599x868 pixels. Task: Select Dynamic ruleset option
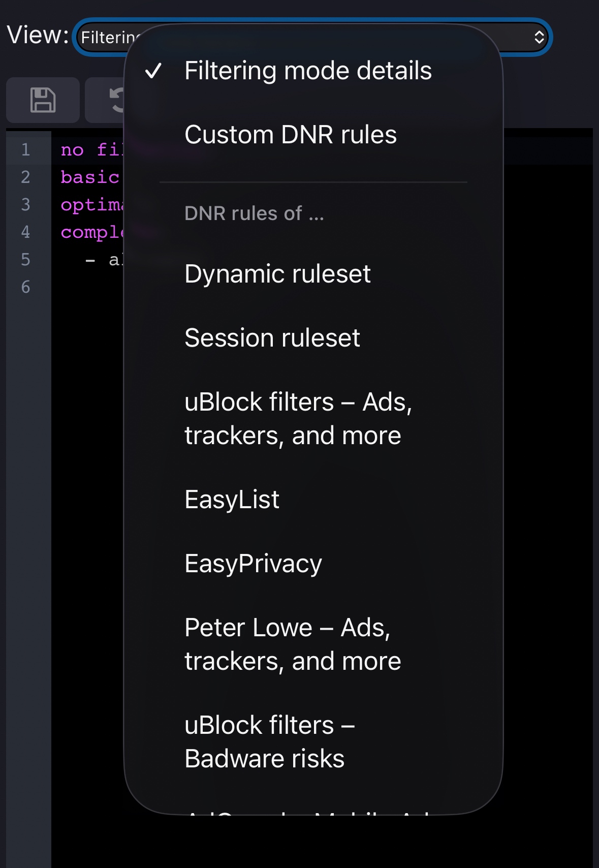pyautogui.click(x=277, y=274)
